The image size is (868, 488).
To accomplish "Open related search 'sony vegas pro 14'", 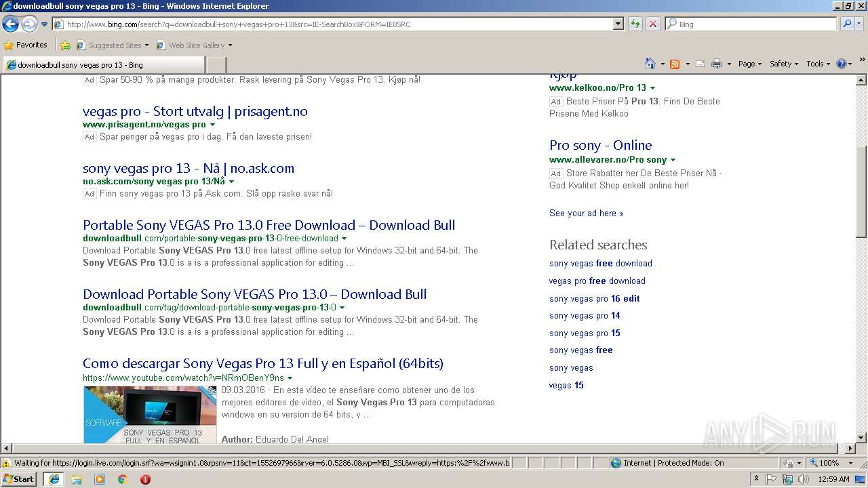I will [585, 315].
